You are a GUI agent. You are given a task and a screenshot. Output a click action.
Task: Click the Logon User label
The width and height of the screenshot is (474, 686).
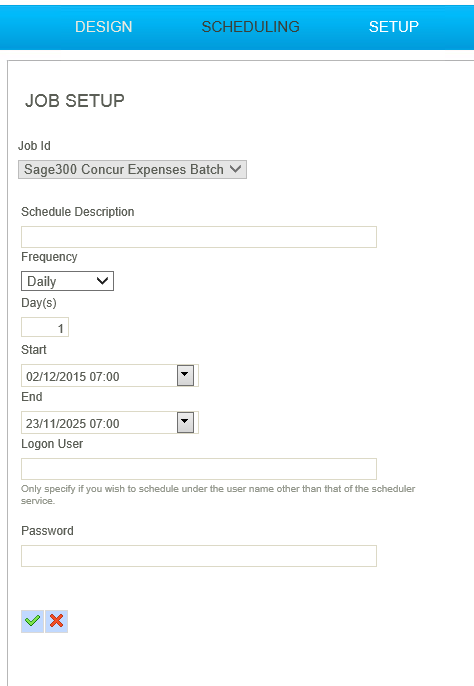point(52,444)
